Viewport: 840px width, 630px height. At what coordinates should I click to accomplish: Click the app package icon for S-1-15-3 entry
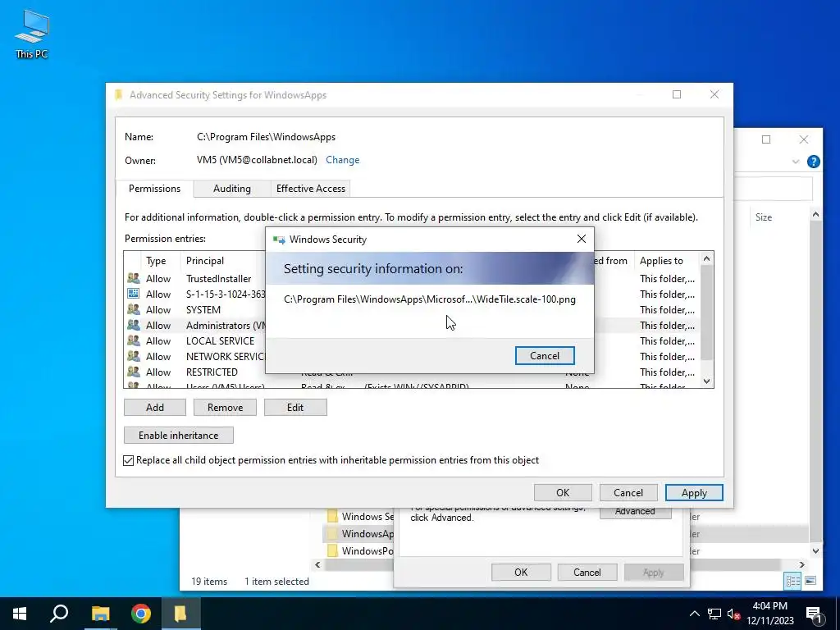[x=134, y=294]
